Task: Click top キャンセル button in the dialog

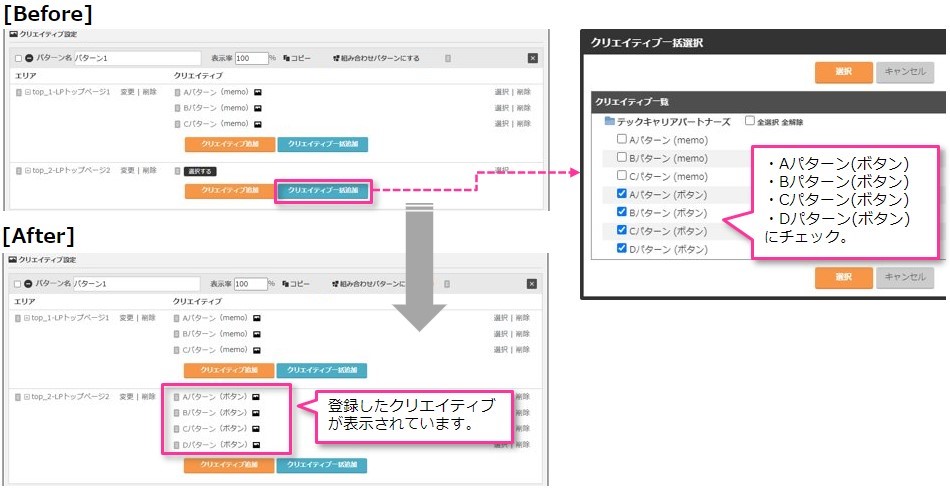Action: point(905,72)
